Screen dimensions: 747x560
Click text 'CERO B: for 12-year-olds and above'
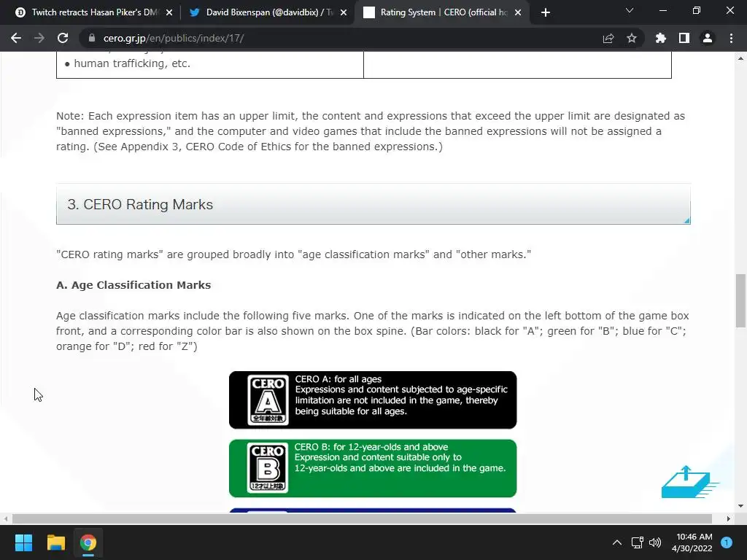pos(371,447)
